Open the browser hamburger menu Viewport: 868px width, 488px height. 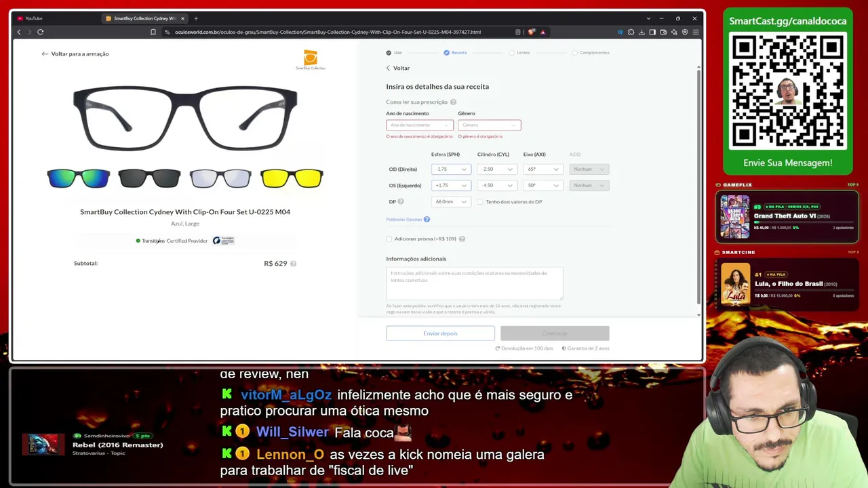coord(696,32)
